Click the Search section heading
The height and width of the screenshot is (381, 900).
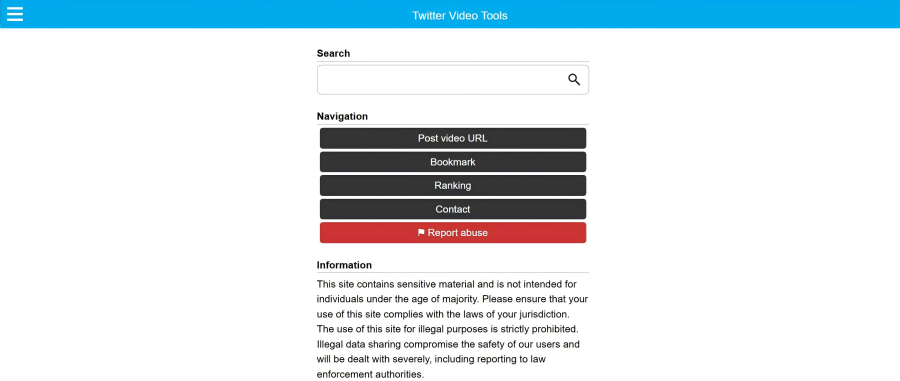click(333, 53)
